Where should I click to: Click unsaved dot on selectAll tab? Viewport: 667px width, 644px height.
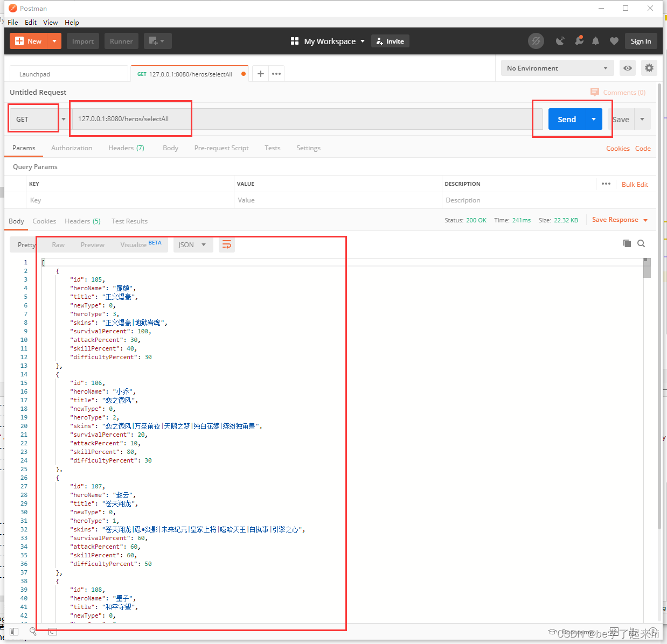tap(244, 74)
